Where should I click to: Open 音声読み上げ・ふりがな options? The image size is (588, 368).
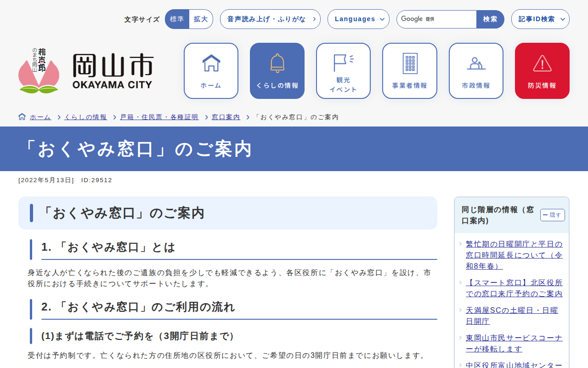pos(270,19)
